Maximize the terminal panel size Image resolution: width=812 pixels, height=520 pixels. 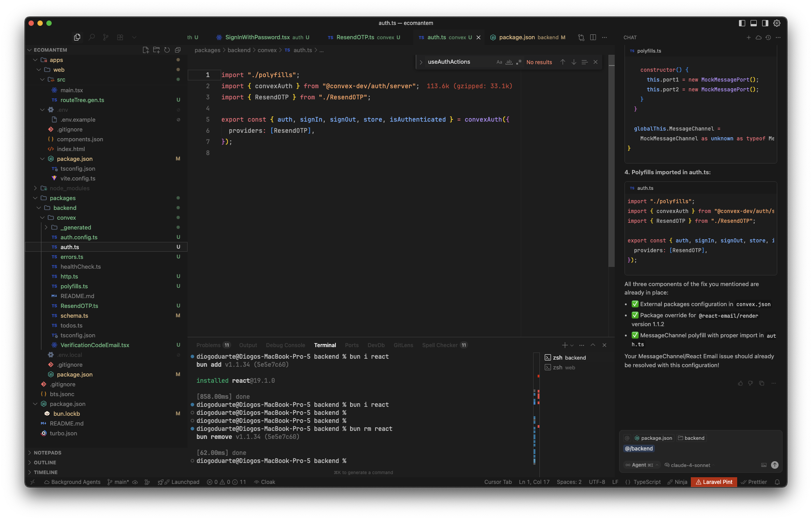point(593,345)
